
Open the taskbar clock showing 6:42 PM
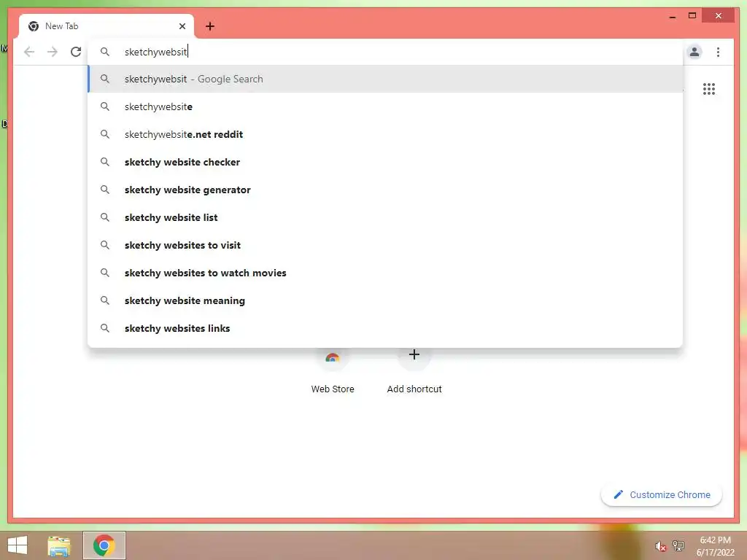pyautogui.click(x=715, y=546)
